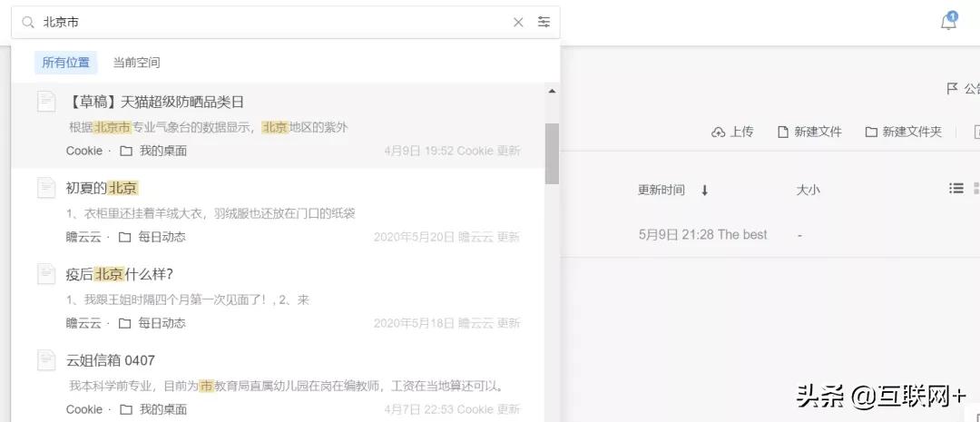Click document icon beside 疫后北京什么样?

[46, 274]
